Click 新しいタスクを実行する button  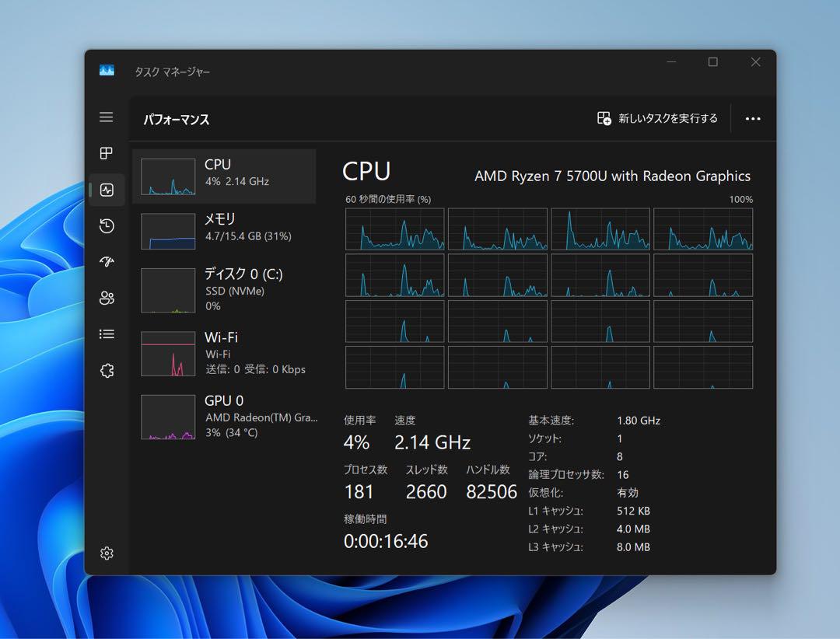pyautogui.click(x=657, y=118)
